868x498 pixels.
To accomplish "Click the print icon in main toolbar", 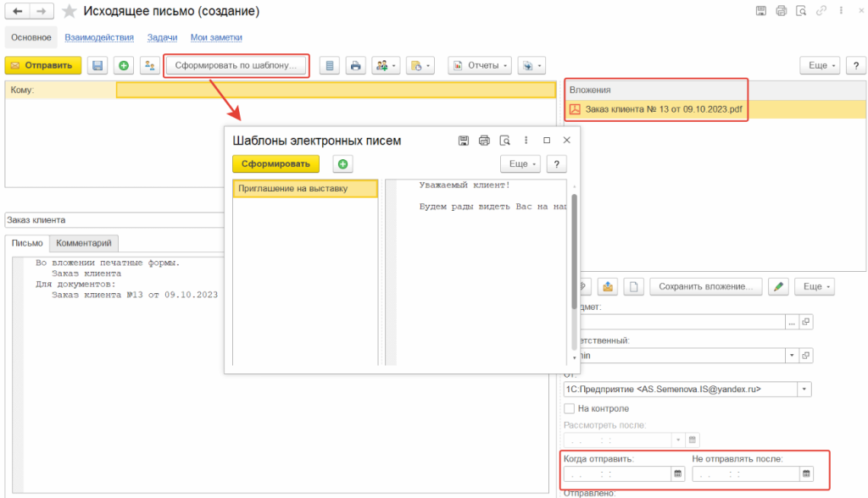I will (356, 65).
